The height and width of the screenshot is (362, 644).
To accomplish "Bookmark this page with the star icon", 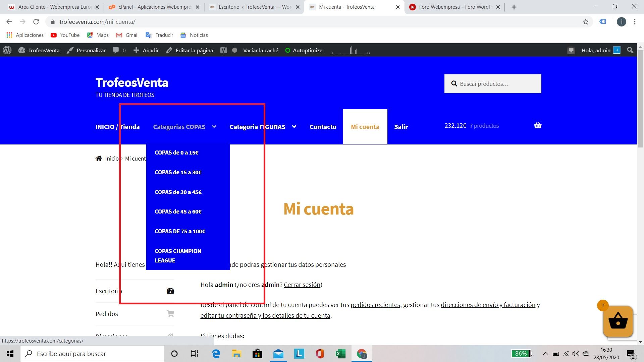I will [x=586, y=22].
